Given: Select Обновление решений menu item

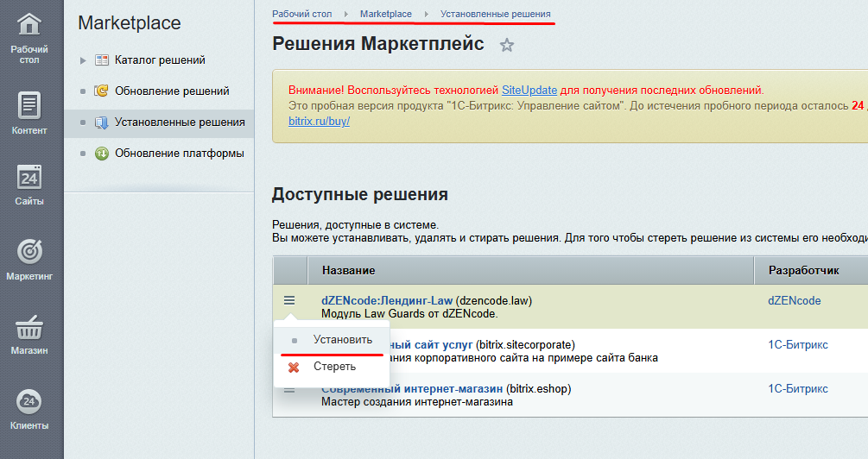Looking at the screenshot, I should click(x=172, y=91).
